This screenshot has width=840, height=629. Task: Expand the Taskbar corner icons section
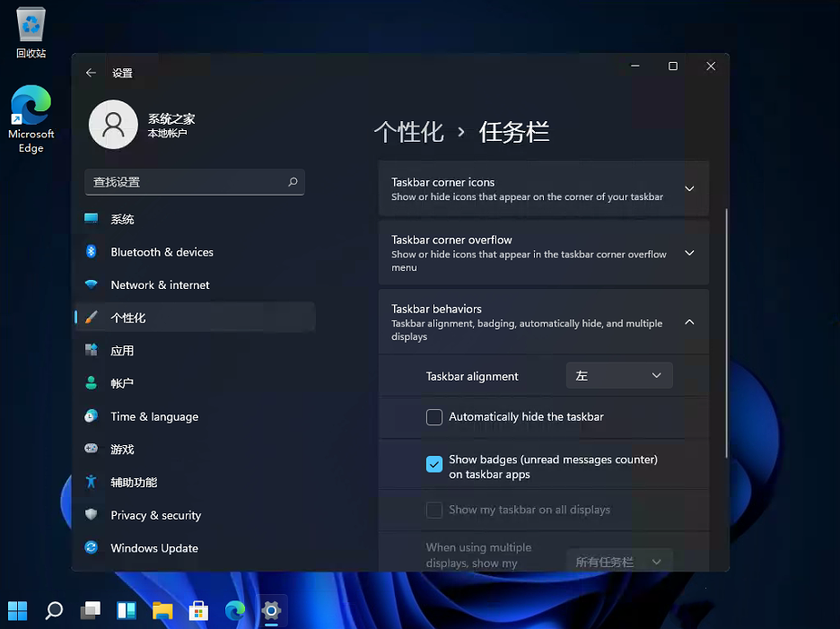tap(689, 188)
